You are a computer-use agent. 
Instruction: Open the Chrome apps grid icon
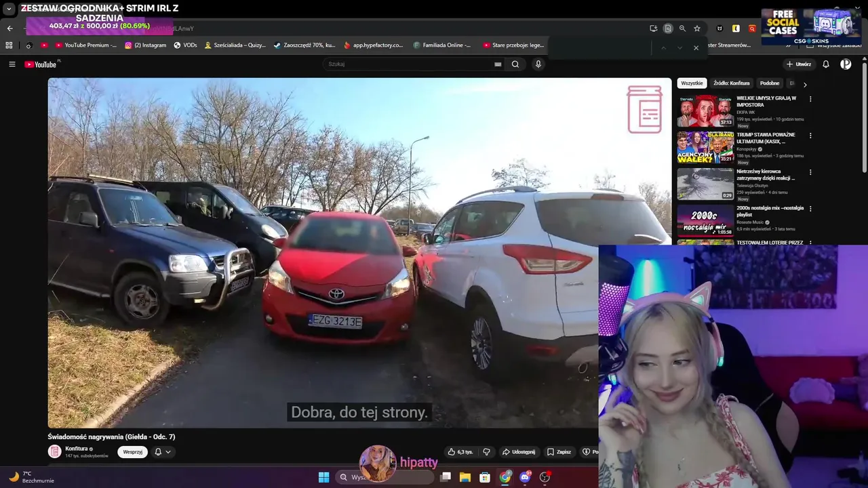pyautogui.click(x=9, y=45)
